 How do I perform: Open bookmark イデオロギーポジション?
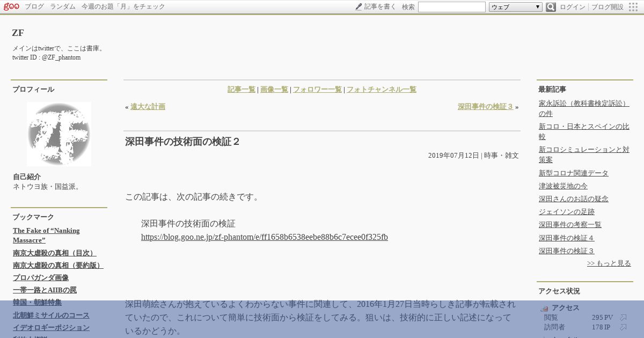51,327
